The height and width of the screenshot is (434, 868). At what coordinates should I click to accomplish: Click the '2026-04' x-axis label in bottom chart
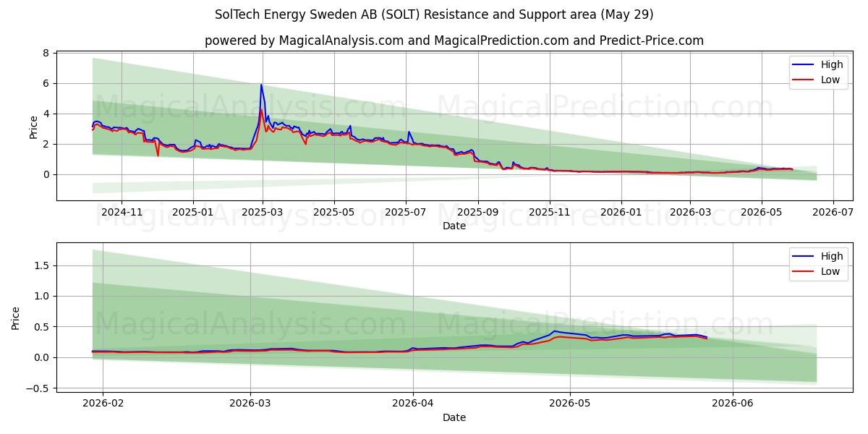[x=412, y=404]
